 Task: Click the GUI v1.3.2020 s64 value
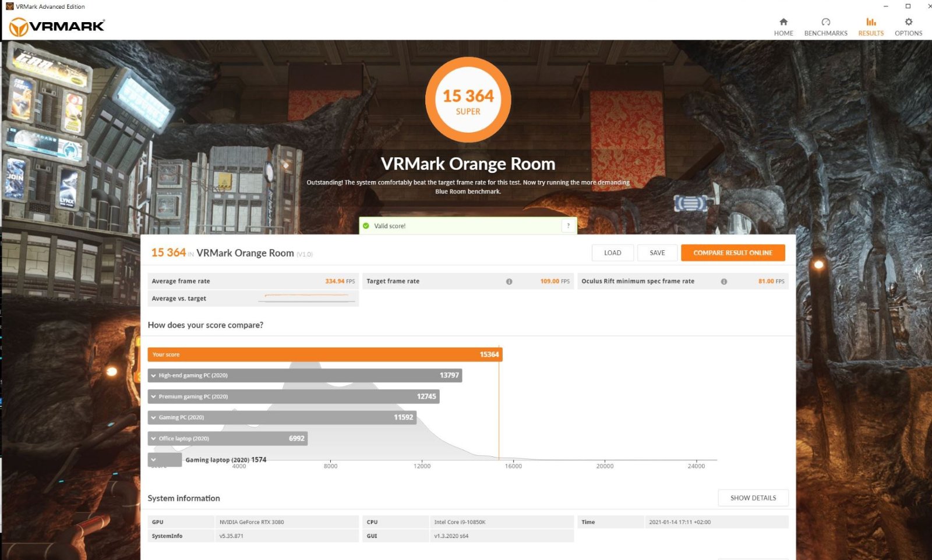coord(451,536)
